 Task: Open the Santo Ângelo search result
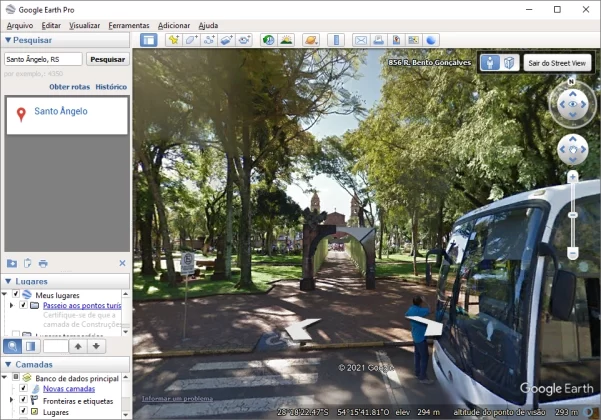pos(61,111)
